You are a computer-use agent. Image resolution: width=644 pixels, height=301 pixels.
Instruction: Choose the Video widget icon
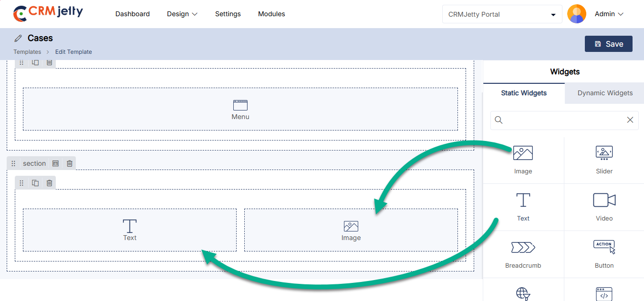point(604,206)
